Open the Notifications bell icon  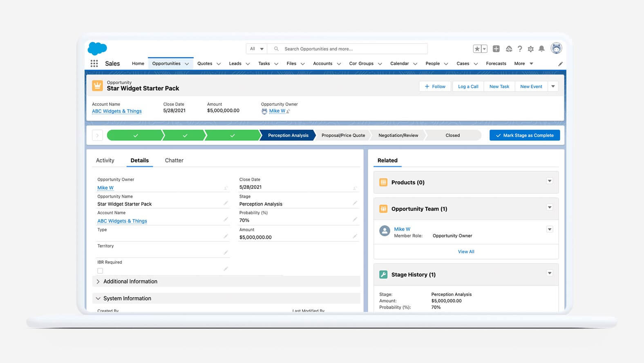tap(541, 49)
